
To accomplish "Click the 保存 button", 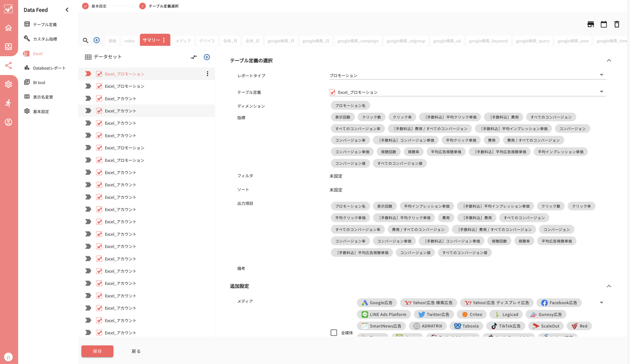I will pos(97,351).
